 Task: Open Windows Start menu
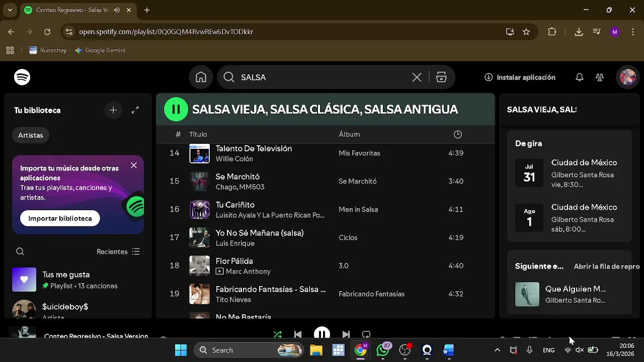(181, 350)
